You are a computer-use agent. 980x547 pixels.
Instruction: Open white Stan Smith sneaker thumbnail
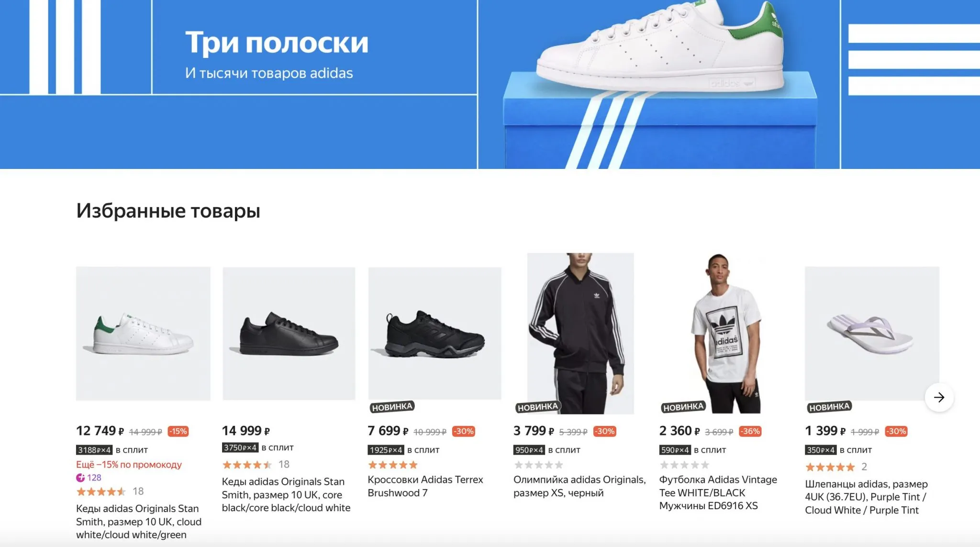click(x=143, y=334)
